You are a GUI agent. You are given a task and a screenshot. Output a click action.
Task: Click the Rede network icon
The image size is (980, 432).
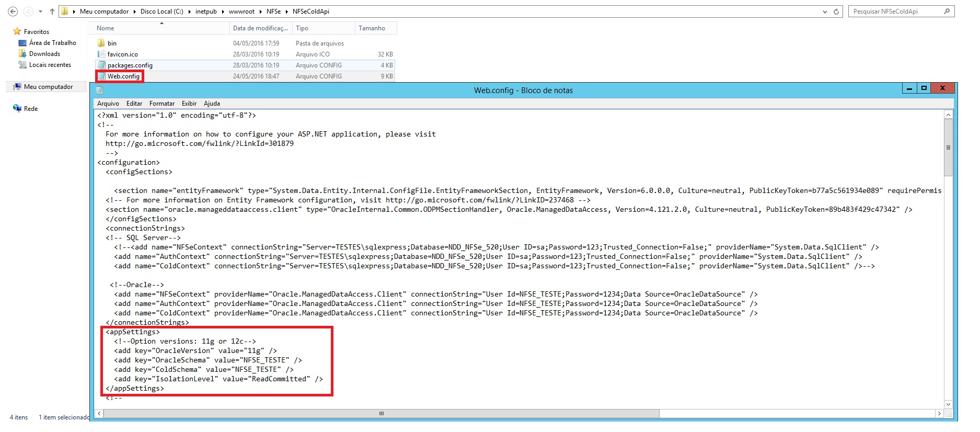point(17,109)
